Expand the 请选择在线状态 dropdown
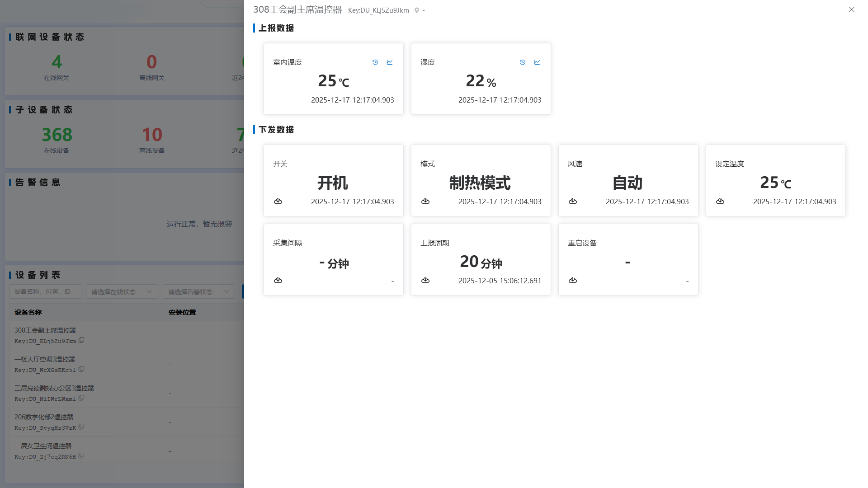This screenshot has height=488, width=868. point(122,291)
